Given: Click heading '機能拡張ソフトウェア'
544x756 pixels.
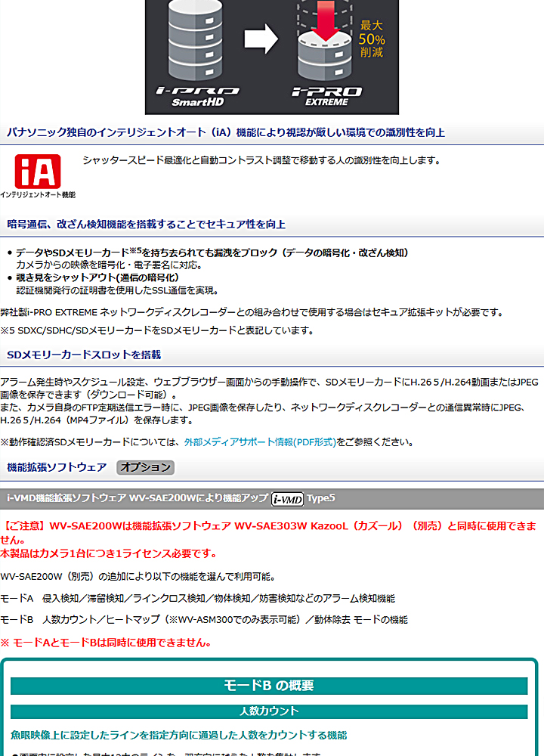Looking at the screenshot, I should [x=57, y=467].
